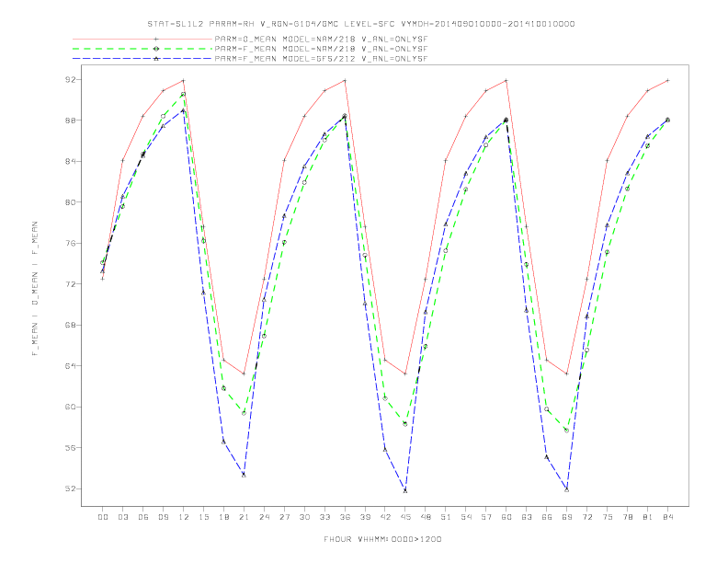
Task: Click the red plus marker in legend
Action: pyautogui.click(x=156, y=39)
